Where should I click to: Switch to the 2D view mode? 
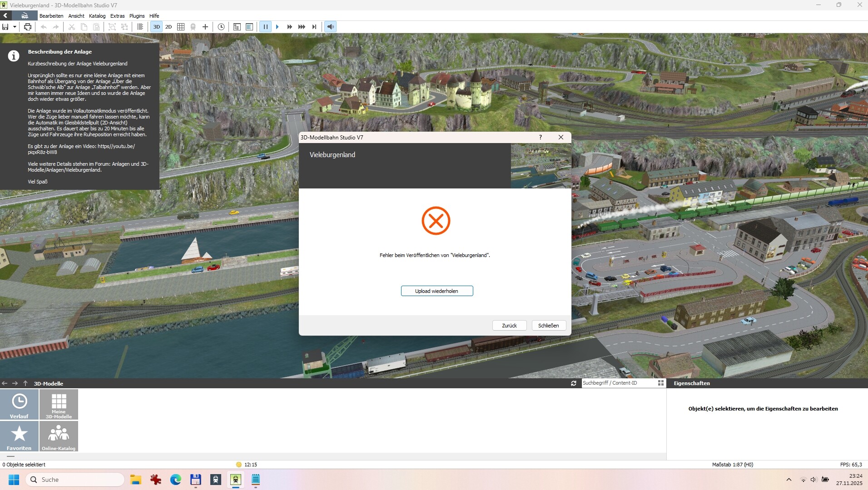pyautogui.click(x=169, y=27)
